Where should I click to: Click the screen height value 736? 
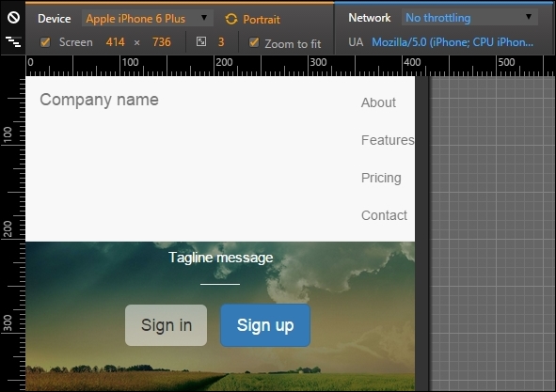pyautogui.click(x=162, y=42)
